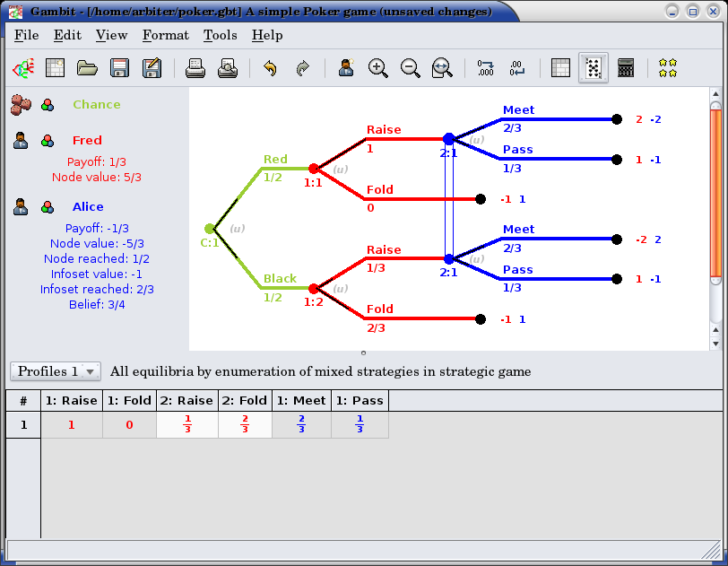Image resolution: width=728 pixels, height=566 pixels.
Task: Toggle the stars dominance view button
Action: coord(667,68)
